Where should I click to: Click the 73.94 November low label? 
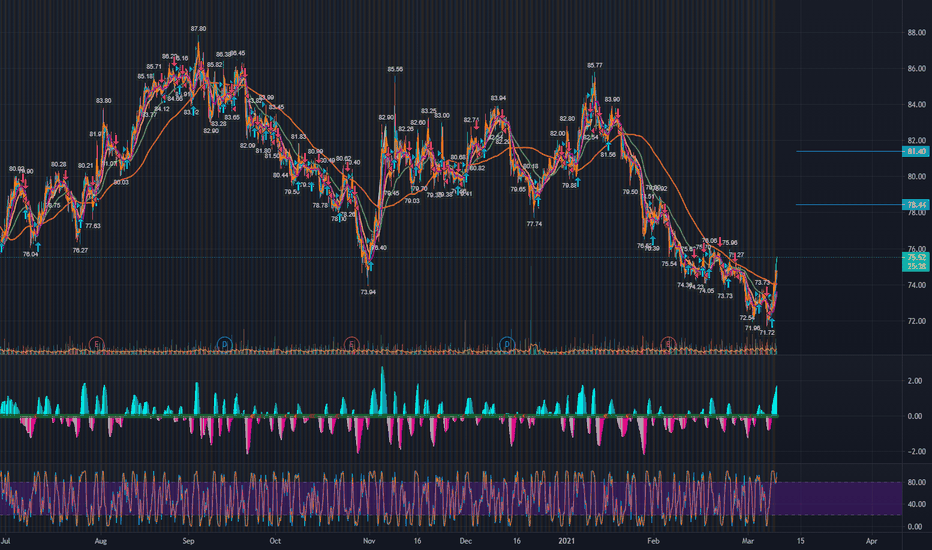coord(368,292)
